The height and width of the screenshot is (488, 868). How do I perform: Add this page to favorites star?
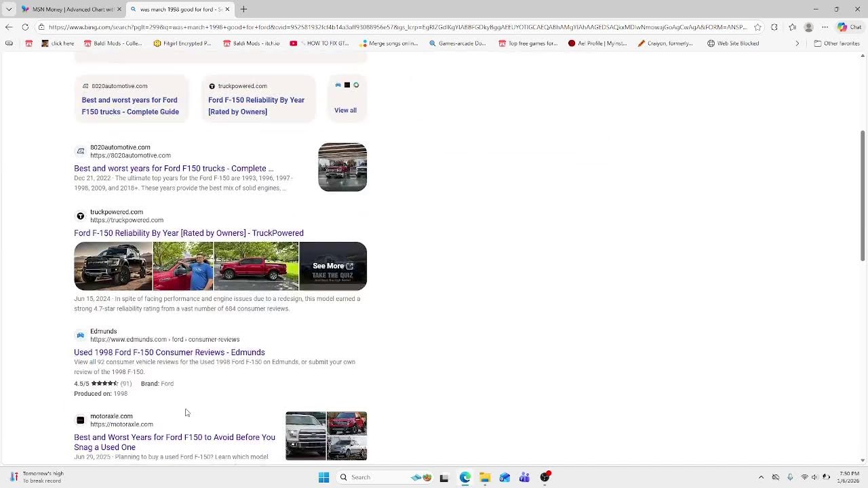click(x=757, y=27)
